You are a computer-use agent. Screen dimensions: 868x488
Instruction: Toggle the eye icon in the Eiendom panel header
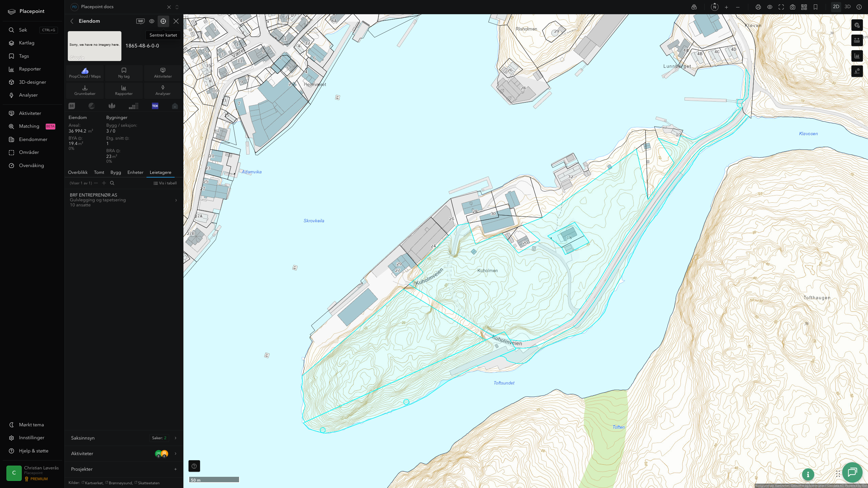(x=152, y=21)
